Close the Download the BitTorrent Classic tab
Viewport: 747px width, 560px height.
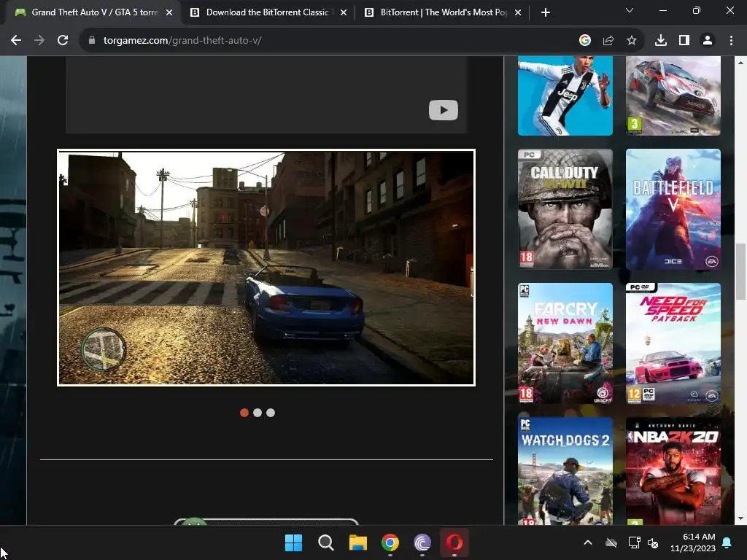(344, 12)
